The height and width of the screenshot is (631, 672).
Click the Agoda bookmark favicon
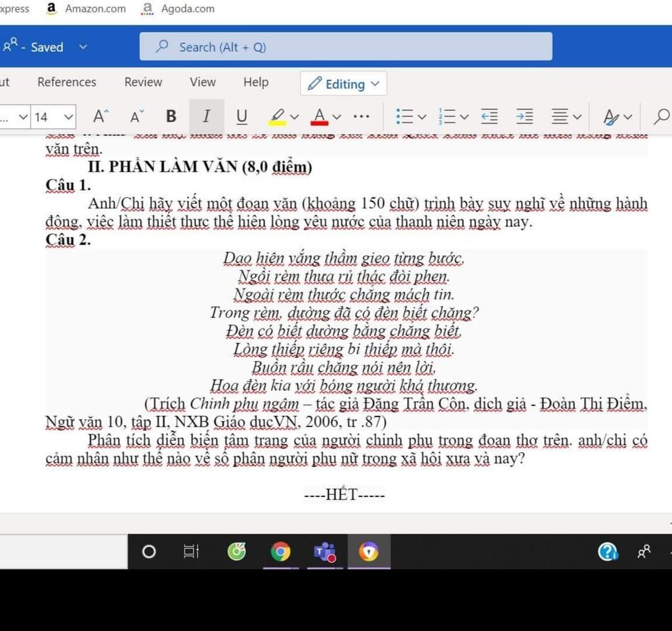point(147,9)
